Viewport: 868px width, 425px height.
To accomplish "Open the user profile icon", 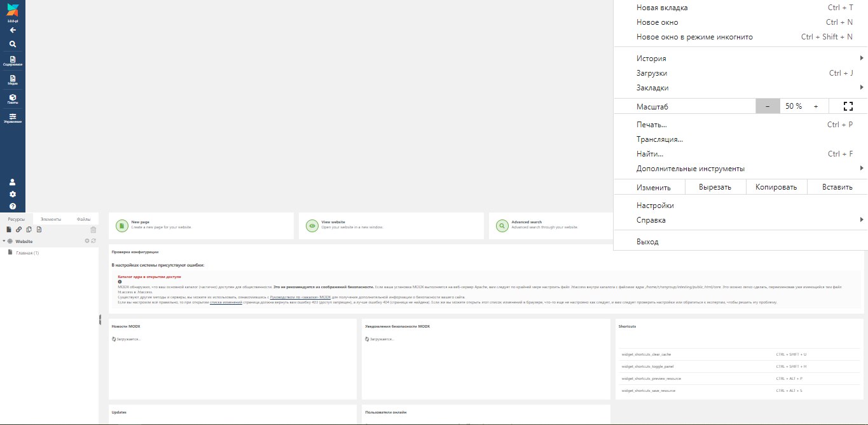I will [13, 182].
